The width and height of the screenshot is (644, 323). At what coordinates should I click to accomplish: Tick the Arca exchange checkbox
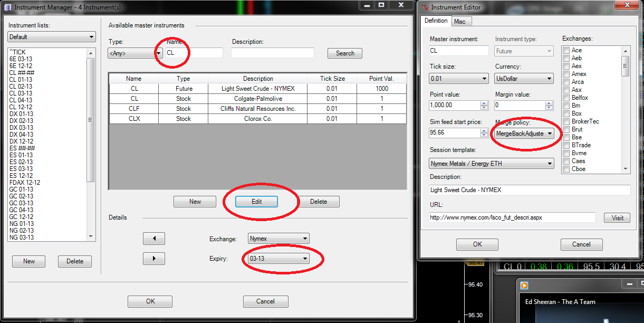tap(566, 82)
